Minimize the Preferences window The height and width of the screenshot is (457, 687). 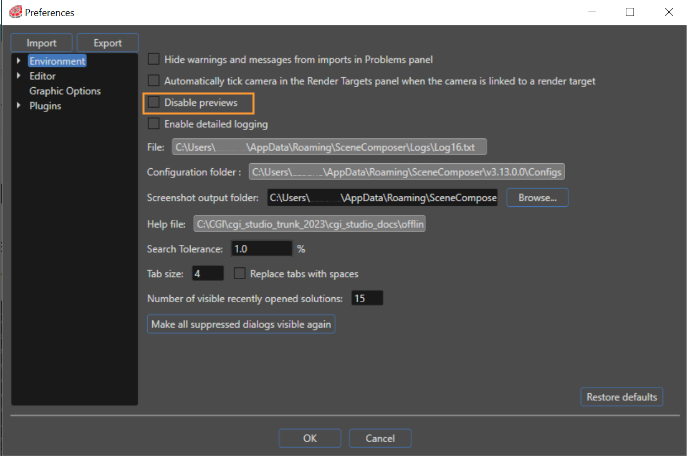tap(592, 12)
